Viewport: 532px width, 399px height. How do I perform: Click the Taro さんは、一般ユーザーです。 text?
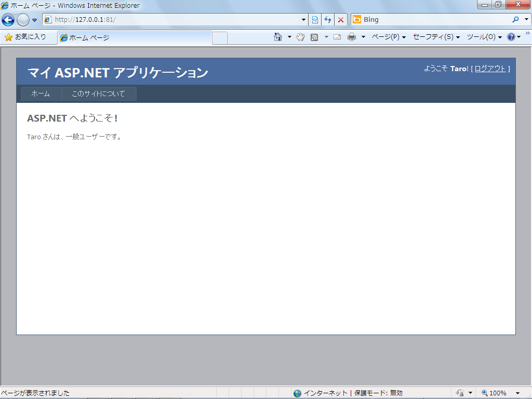coord(74,137)
